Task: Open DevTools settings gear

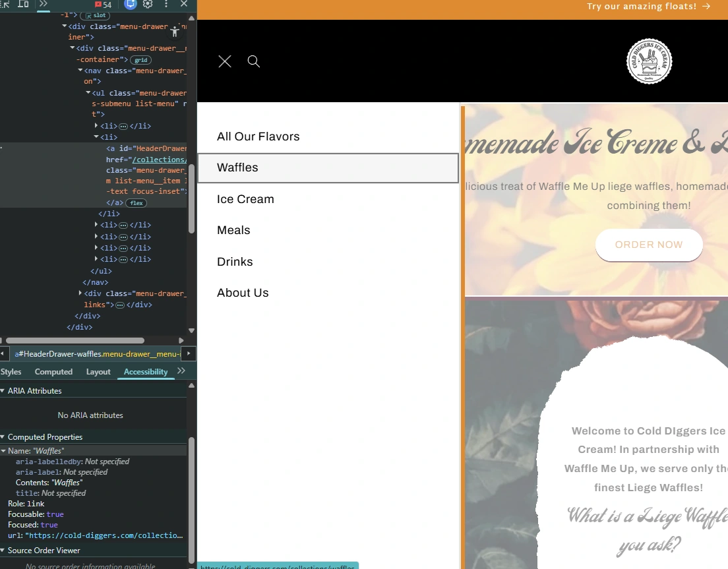Action: [148, 4]
